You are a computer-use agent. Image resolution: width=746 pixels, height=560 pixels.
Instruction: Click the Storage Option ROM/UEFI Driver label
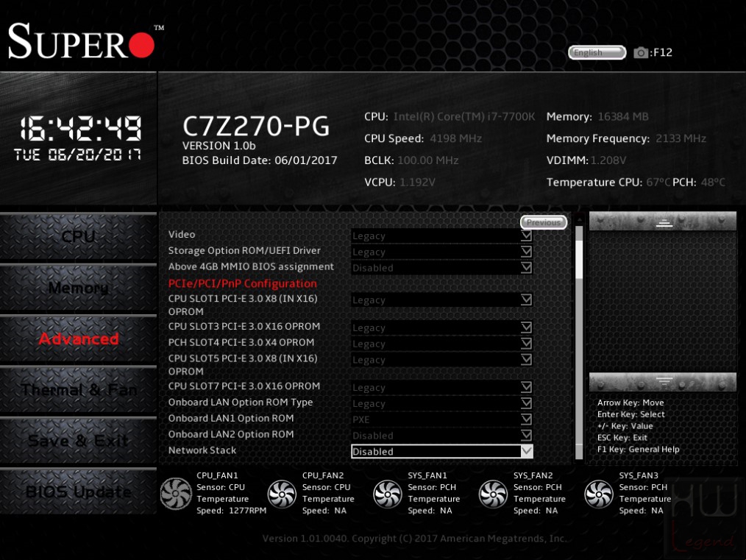(244, 250)
